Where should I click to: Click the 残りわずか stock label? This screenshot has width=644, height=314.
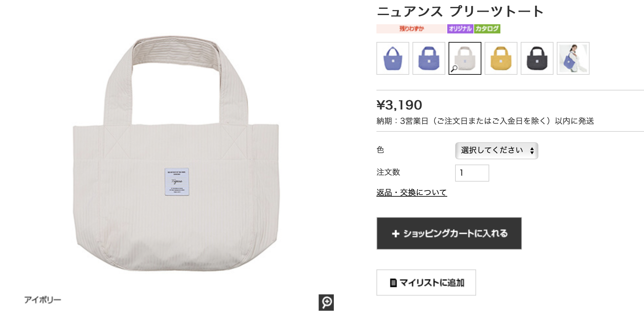pos(411,29)
